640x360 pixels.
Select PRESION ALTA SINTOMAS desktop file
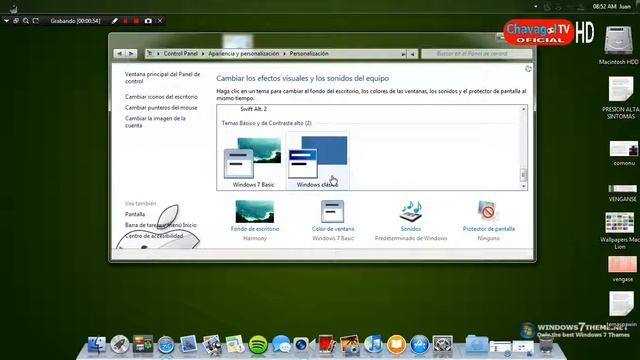click(620, 98)
